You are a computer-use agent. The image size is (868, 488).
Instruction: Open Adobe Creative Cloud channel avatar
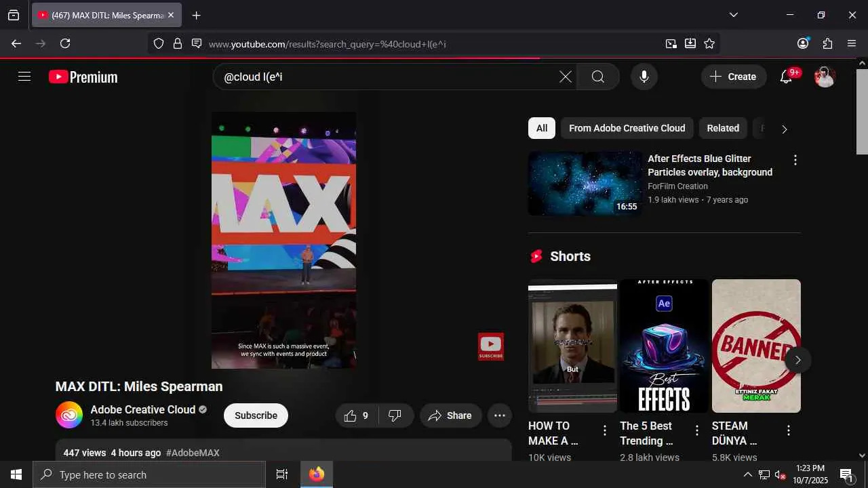point(69,415)
